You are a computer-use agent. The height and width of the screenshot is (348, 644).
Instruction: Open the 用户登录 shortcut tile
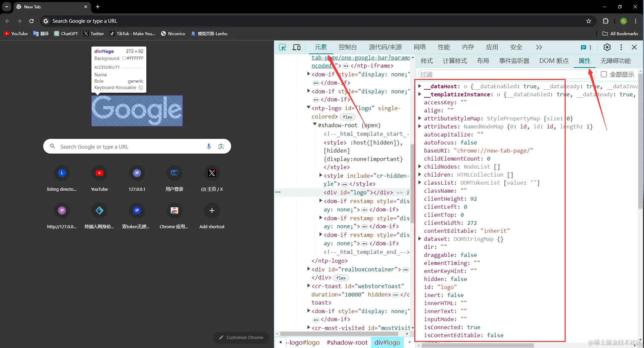click(174, 179)
